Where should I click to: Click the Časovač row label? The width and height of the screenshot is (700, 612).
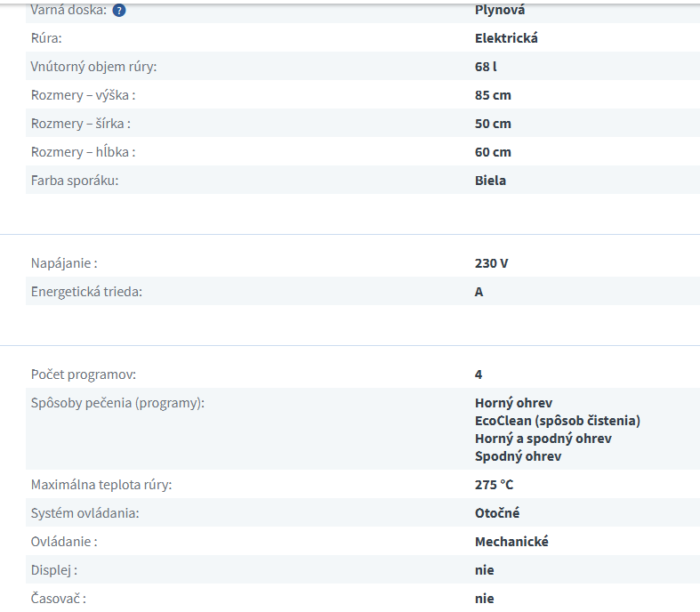tap(59, 599)
